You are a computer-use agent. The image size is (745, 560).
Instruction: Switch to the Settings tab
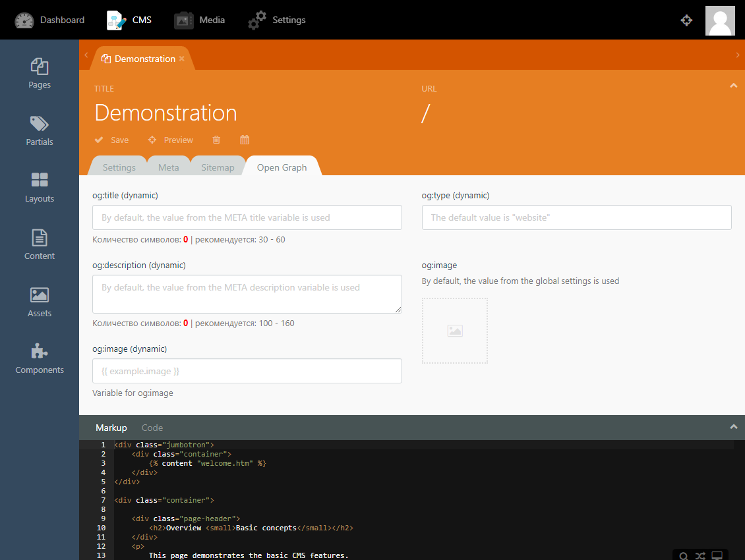(119, 167)
